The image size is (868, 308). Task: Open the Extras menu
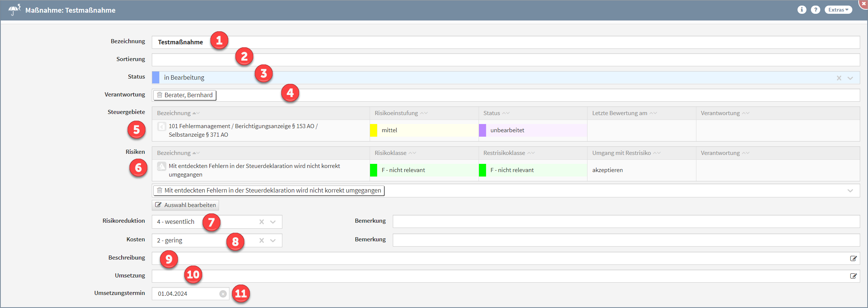(838, 10)
